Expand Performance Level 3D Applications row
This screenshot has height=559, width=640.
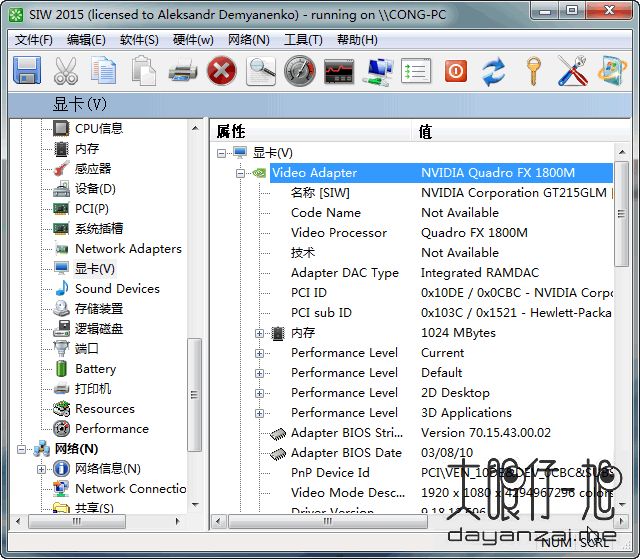click(259, 413)
